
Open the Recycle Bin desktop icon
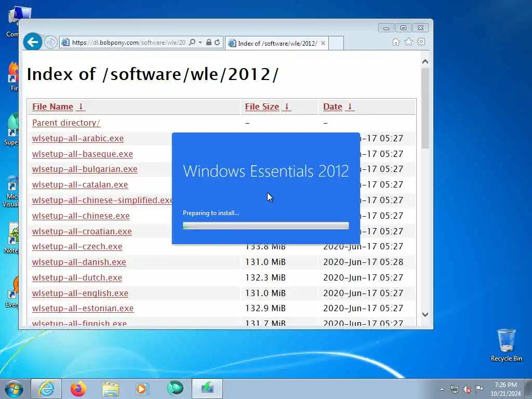[x=506, y=345]
